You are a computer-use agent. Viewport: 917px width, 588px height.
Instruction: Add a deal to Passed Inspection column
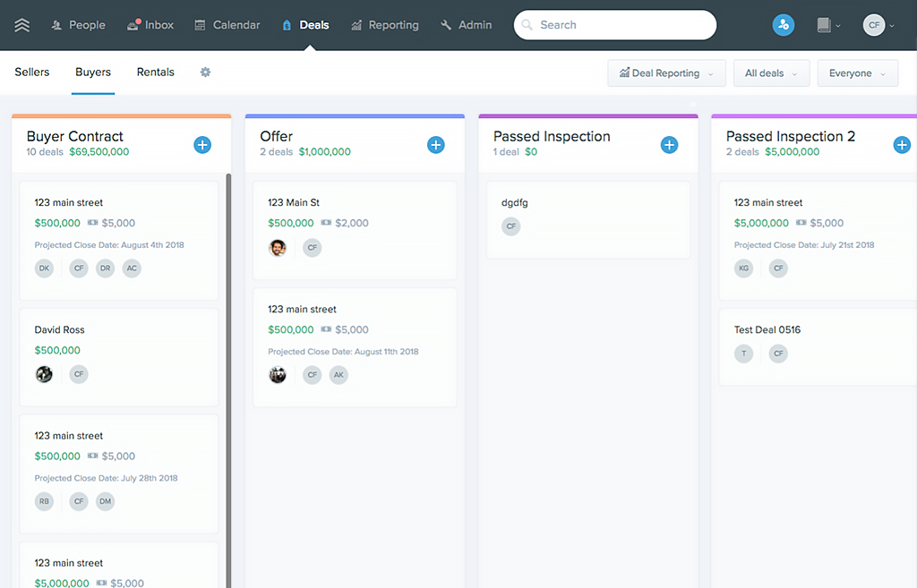[669, 145]
